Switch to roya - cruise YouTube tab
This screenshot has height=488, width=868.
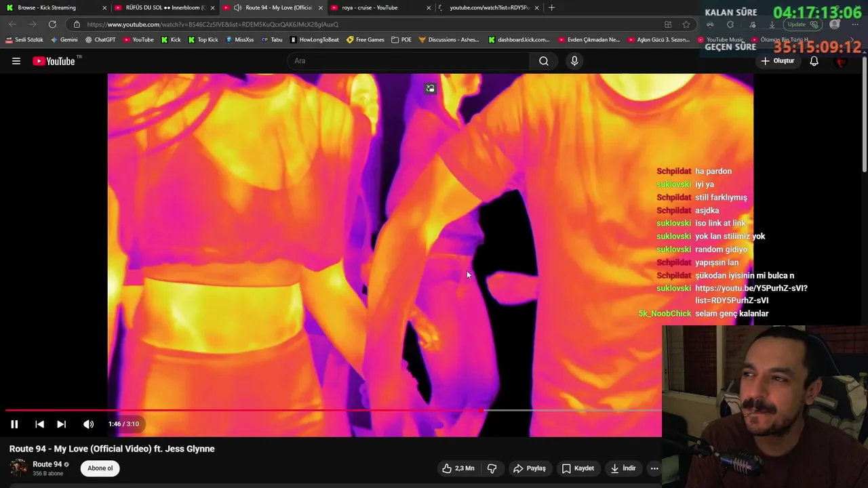tap(380, 7)
